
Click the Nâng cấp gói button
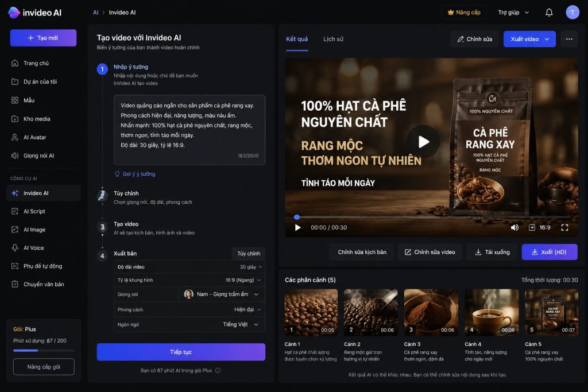point(44,367)
